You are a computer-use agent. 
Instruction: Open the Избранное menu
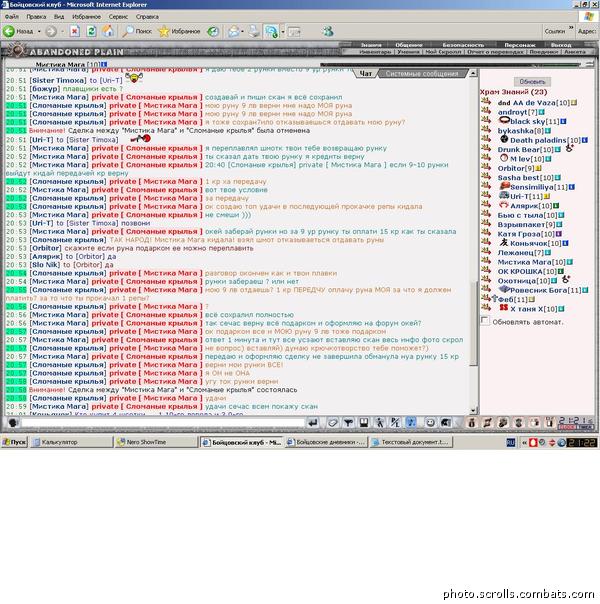pyautogui.click(x=86, y=17)
